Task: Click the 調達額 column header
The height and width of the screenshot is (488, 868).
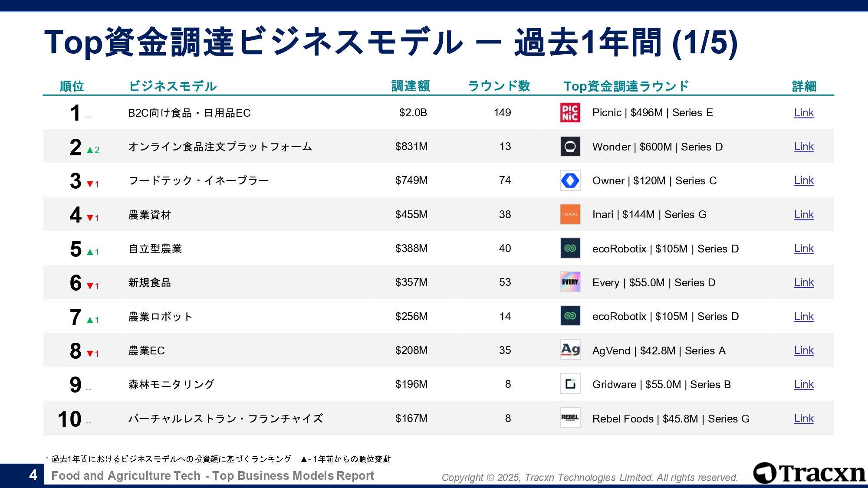Action: click(411, 86)
